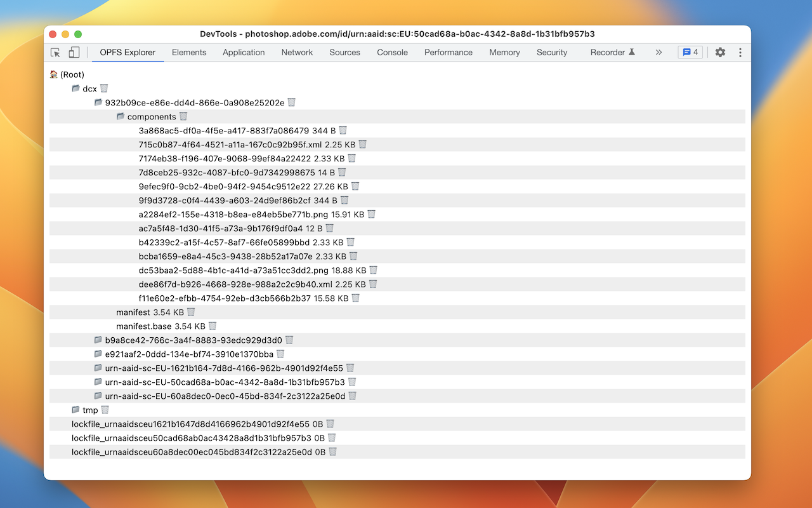Screen dimensions: 812x508
Task: Select the OPFS Explorer tab
Action: 128,53
